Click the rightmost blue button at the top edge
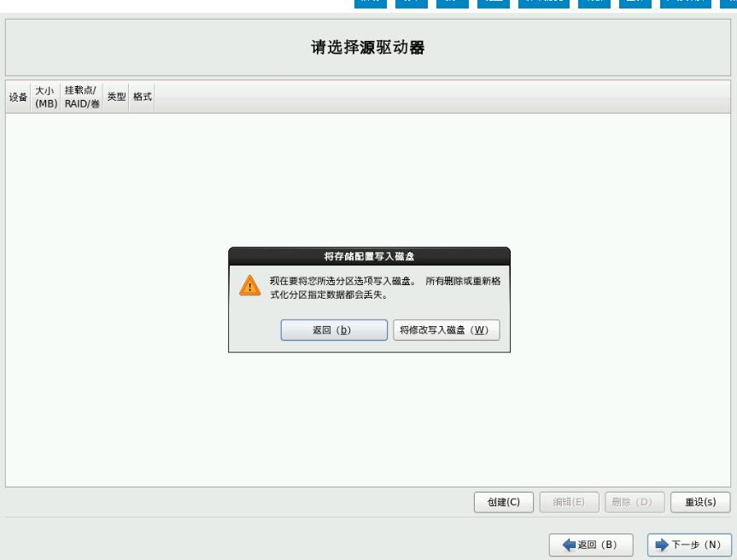This screenshot has height=560, width=737. [728, 4]
